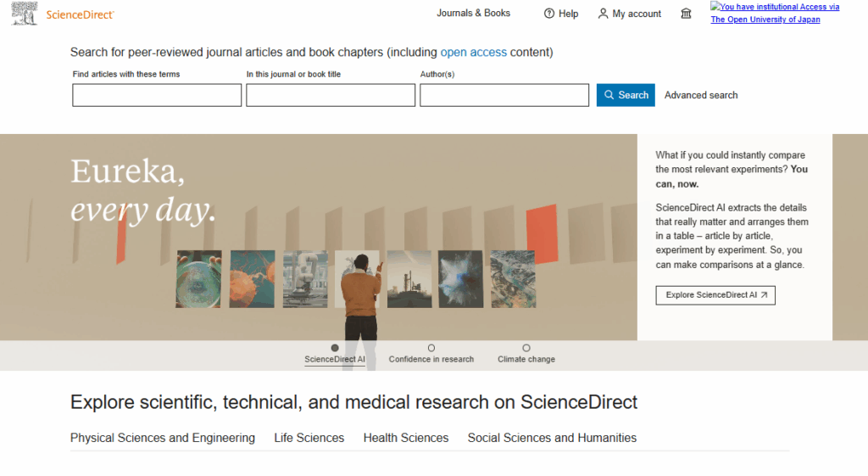Click the Journals & Books menu
Viewport: 868px width, 476px height.
point(473,13)
